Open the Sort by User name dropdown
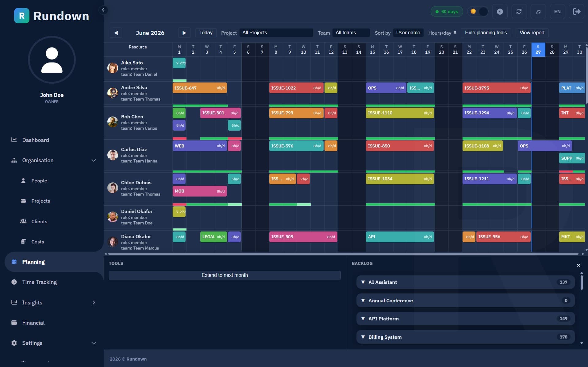Image resolution: width=588 pixels, height=367 pixels. click(x=408, y=33)
